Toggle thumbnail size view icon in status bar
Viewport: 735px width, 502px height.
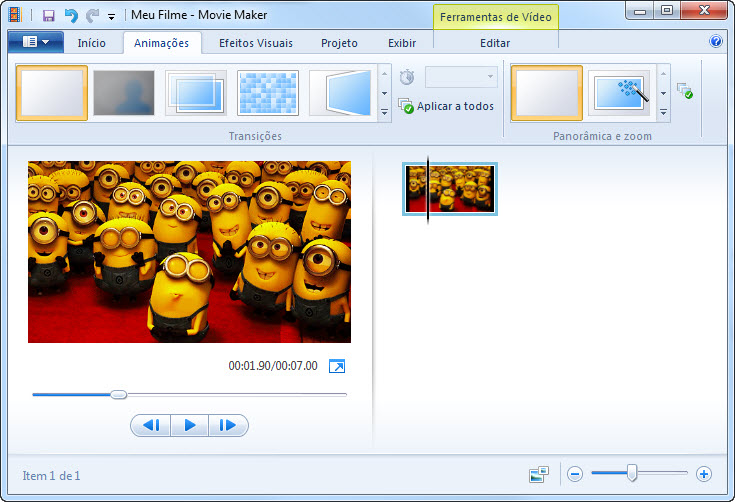(x=540, y=474)
